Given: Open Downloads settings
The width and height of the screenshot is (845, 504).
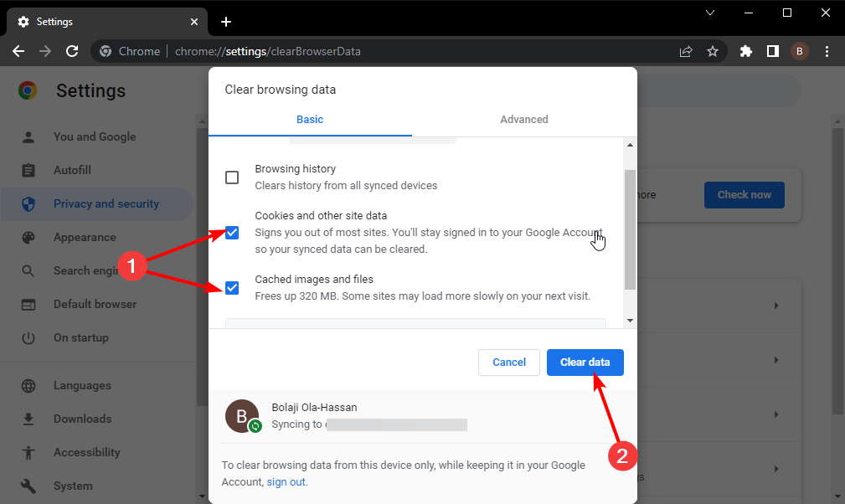Looking at the screenshot, I should tap(82, 419).
